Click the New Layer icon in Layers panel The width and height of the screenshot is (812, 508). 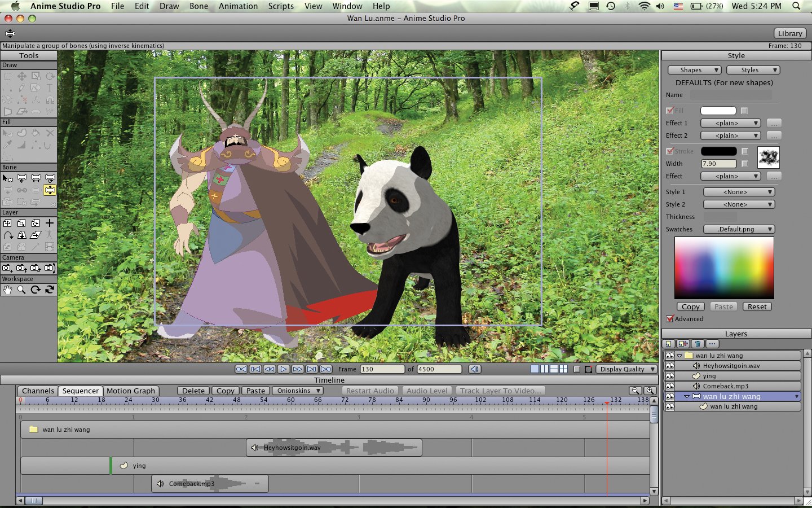[x=669, y=344]
